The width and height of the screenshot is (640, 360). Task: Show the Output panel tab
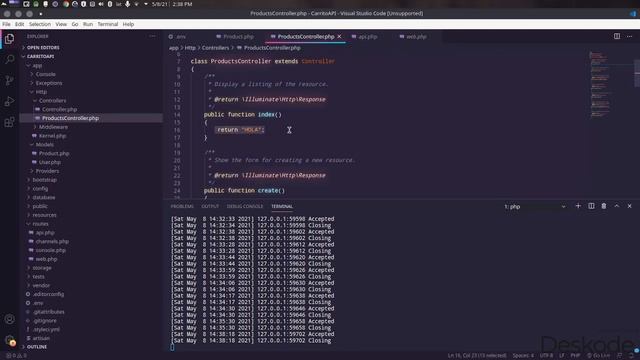click(210, 207)
